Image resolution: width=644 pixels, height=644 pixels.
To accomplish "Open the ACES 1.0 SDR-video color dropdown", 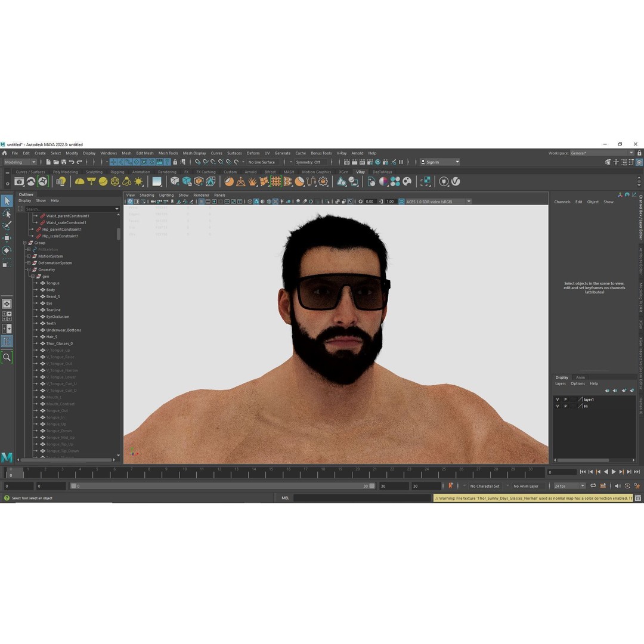I will click(x=438, y=202).
